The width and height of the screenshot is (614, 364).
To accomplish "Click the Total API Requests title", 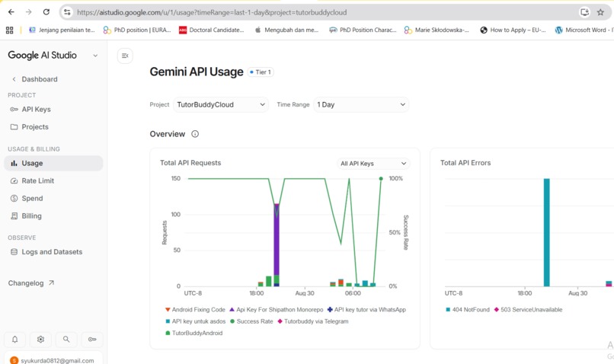I will 190,163.
